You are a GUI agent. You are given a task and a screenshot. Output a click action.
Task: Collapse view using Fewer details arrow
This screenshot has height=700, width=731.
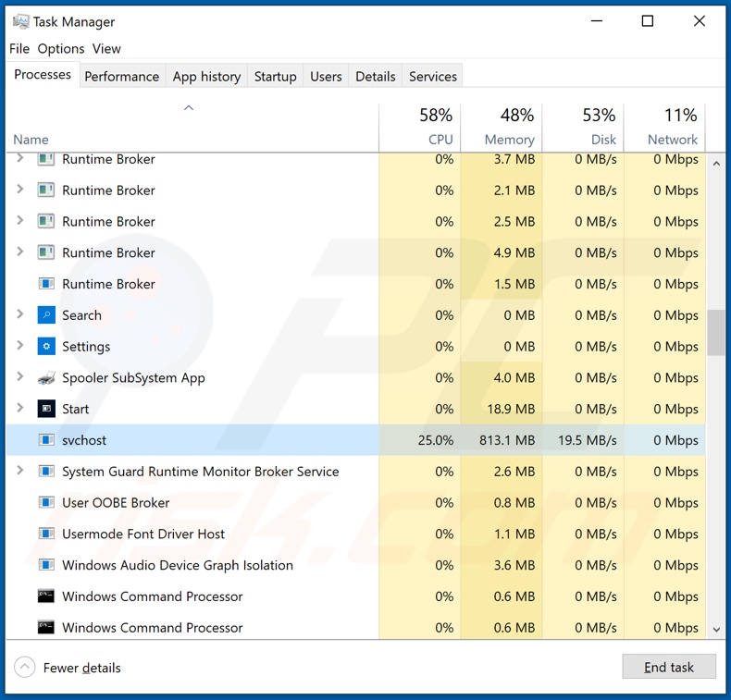tap(25, 667)
